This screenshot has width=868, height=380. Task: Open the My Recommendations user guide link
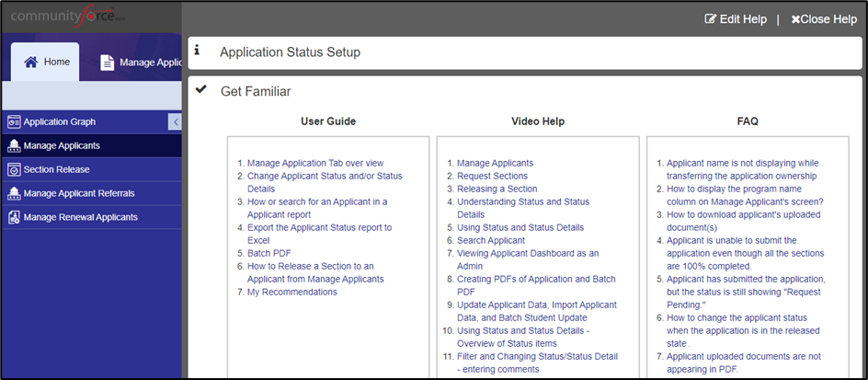(291, 292)
